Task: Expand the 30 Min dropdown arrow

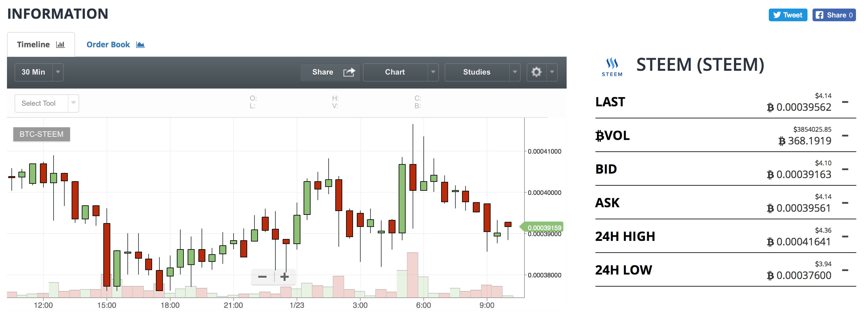Action: 58,72
